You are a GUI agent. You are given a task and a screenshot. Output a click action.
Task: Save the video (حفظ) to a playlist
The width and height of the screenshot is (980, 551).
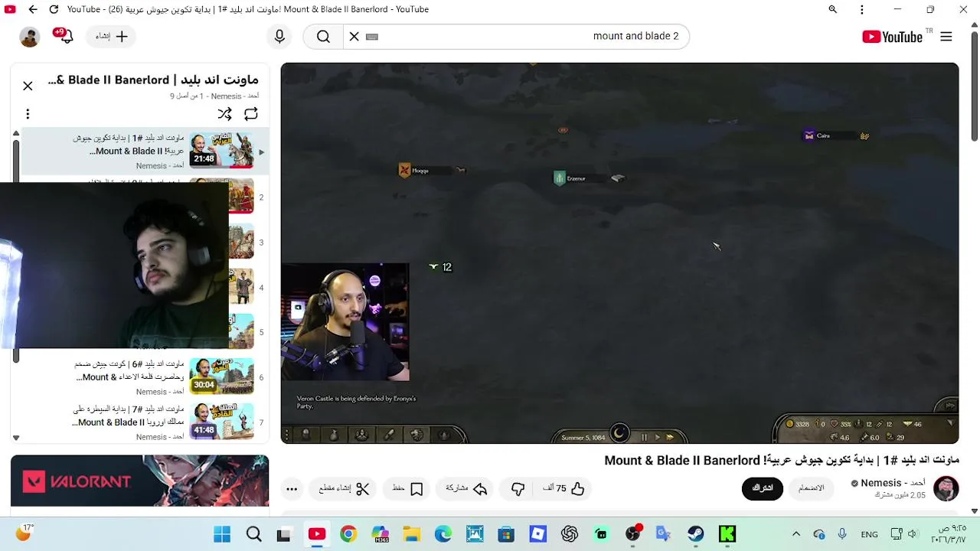[x=408, y=488]
